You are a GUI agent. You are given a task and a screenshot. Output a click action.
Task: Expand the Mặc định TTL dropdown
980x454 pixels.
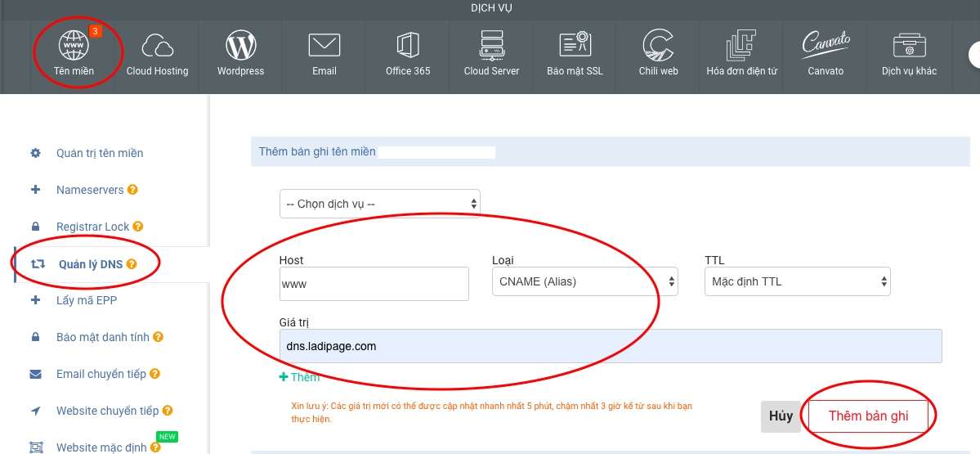pos(796,281)
